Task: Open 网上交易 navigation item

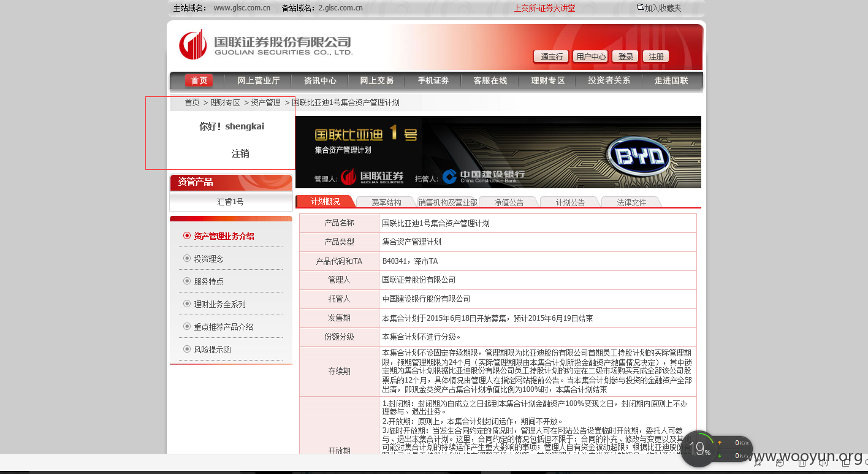Action: pos(376,80)
